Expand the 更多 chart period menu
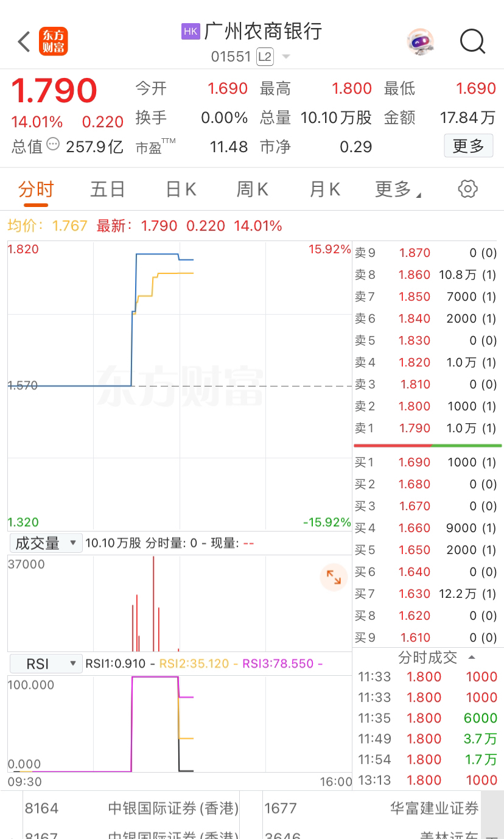 click(x=398, y=189)
